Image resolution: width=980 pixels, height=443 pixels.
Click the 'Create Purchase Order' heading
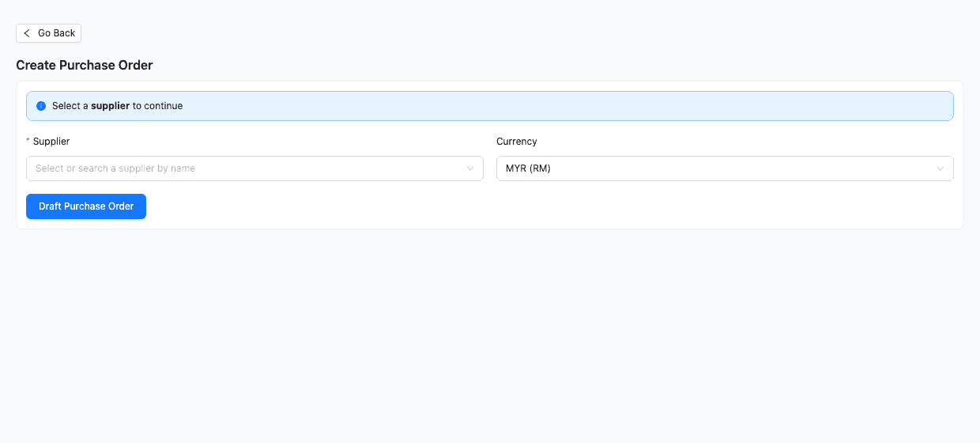pyautogui.click(x=85, y=66)
